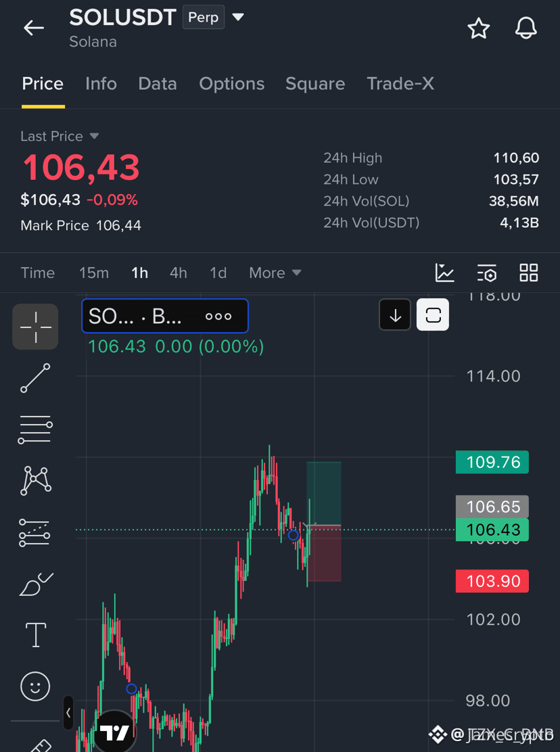Open chart settings icon with gear
The height and width of the screenshot is (752, 560).
487,273
